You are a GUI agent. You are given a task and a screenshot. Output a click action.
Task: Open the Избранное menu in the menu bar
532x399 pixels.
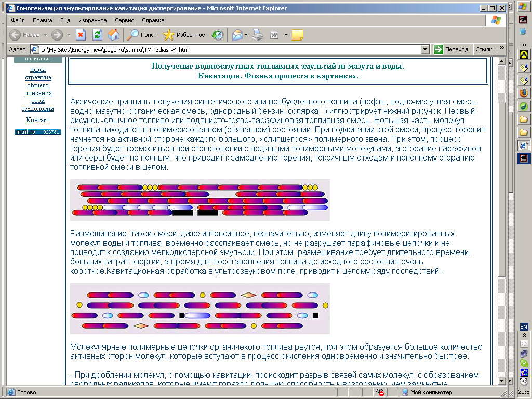[x=92, y=20]
